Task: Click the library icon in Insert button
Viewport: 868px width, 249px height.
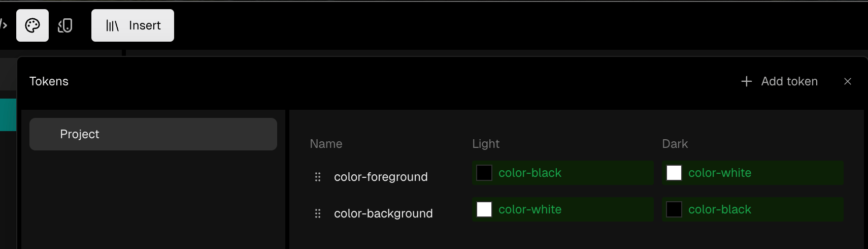Action: (x=112, y=25)
